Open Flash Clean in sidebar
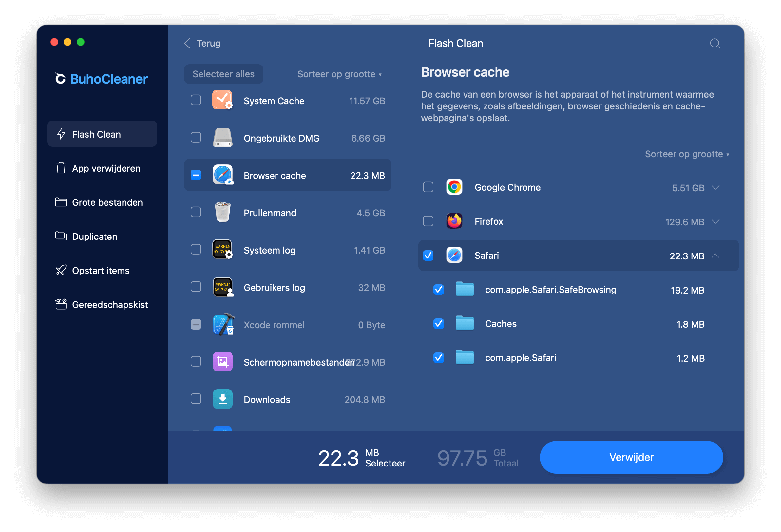Viewport: 781px width, 532px height. (x=102, y=134)
